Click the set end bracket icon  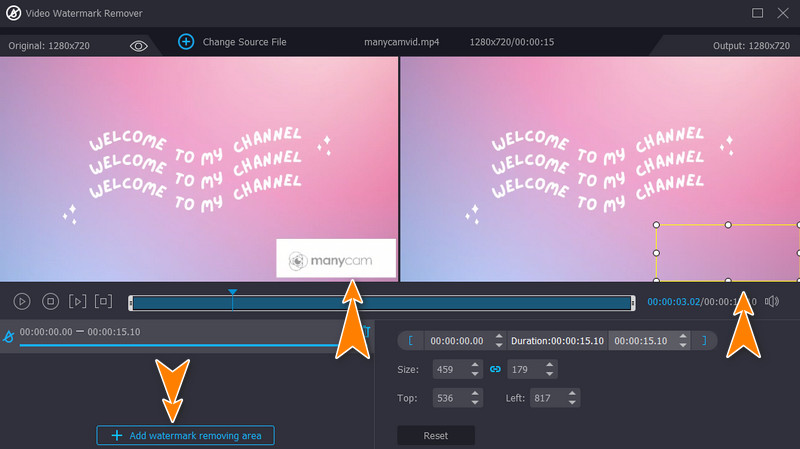pyautogui.click(x=703, y=341)
